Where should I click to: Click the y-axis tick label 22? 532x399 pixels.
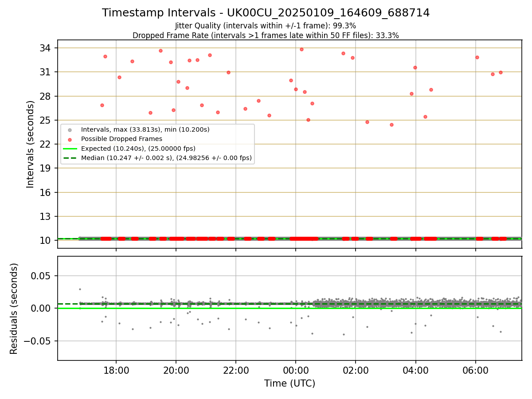(x=46, y=144)
